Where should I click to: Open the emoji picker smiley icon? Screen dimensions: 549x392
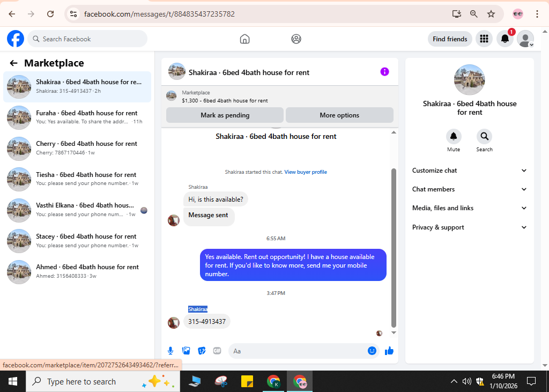tap(372, 351)
